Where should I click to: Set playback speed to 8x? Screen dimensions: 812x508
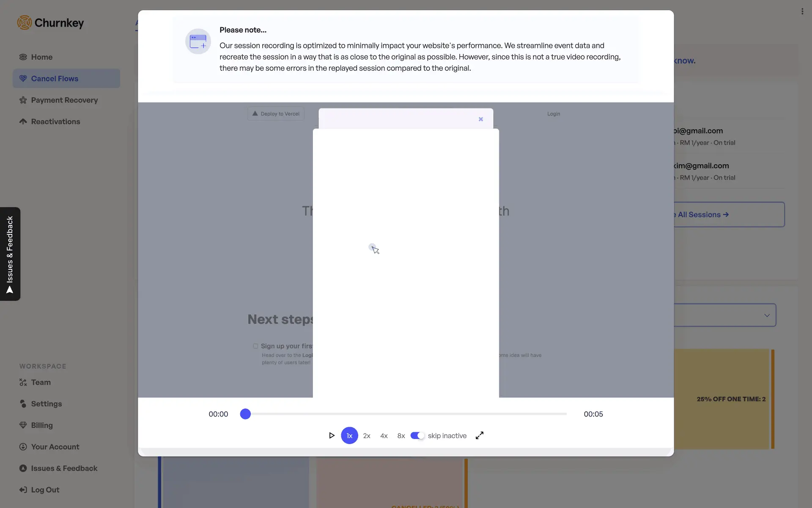[401, 436]
